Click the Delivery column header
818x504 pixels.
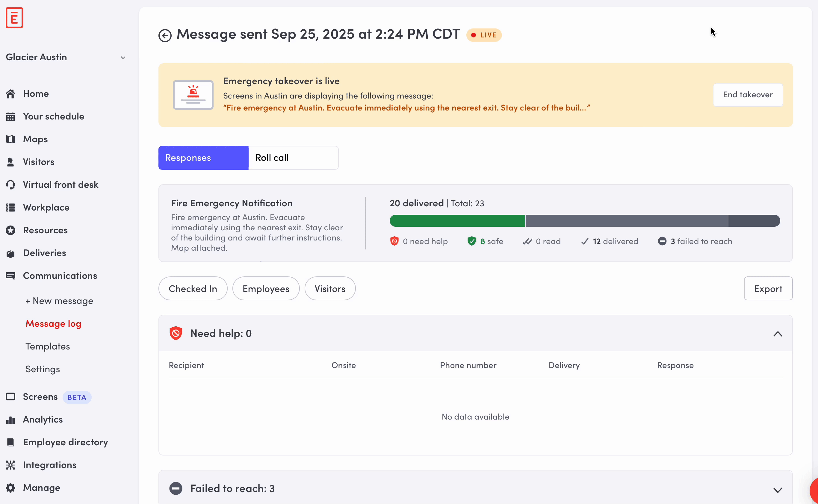[x=564, y=365]
